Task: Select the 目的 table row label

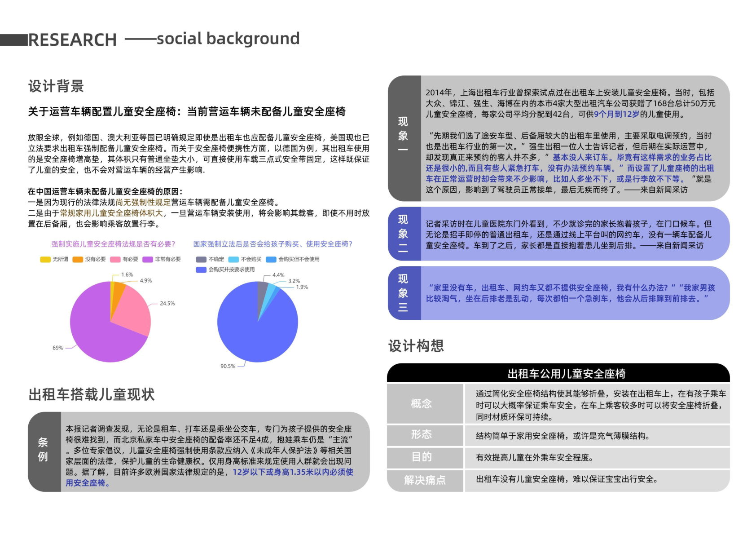Action: coord(425,457)
